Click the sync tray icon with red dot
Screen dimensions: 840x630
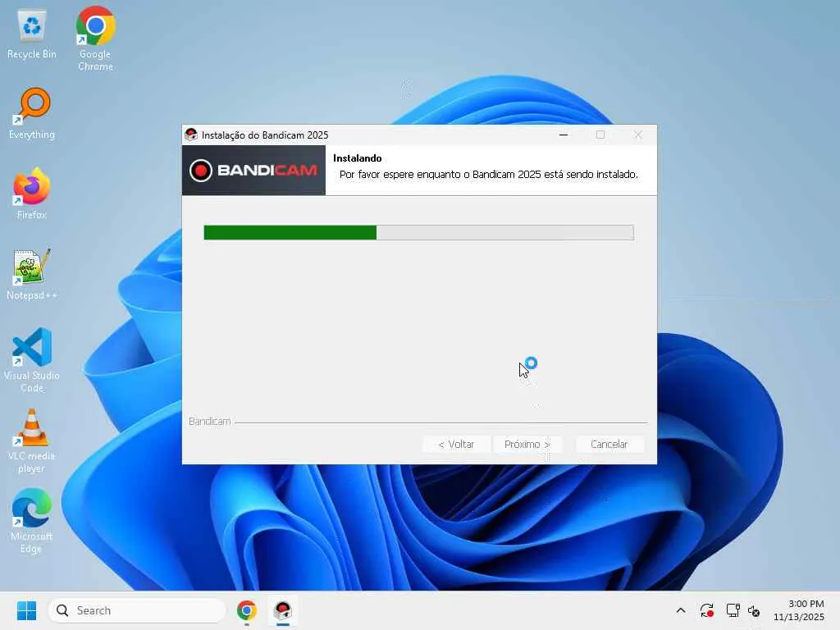pyautogui.click(x=706, y=610)
